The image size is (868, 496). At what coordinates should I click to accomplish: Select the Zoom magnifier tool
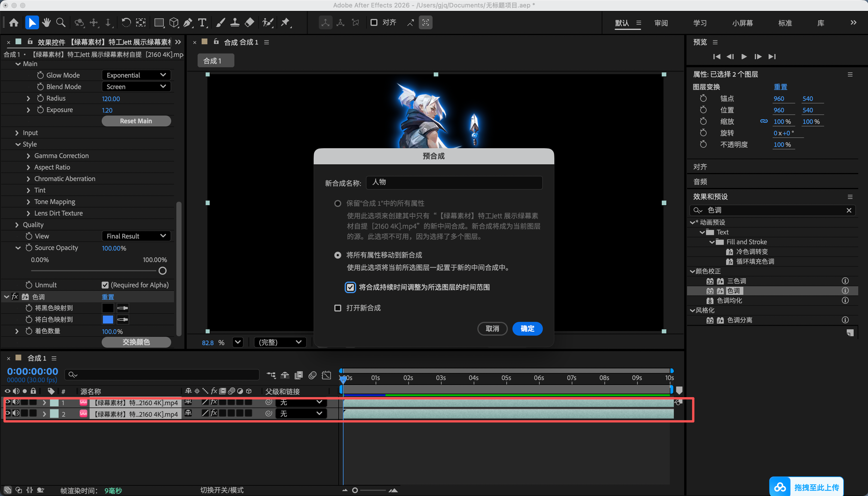click(x=61, y=23)
